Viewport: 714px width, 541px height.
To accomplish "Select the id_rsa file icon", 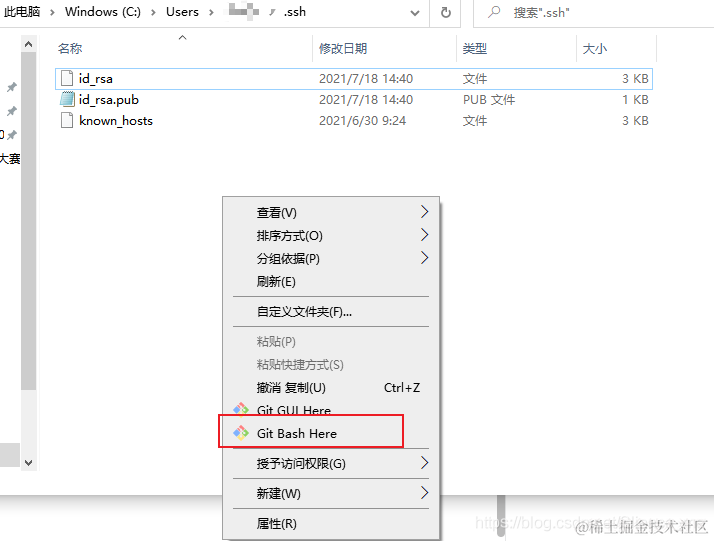I will 67,79.
